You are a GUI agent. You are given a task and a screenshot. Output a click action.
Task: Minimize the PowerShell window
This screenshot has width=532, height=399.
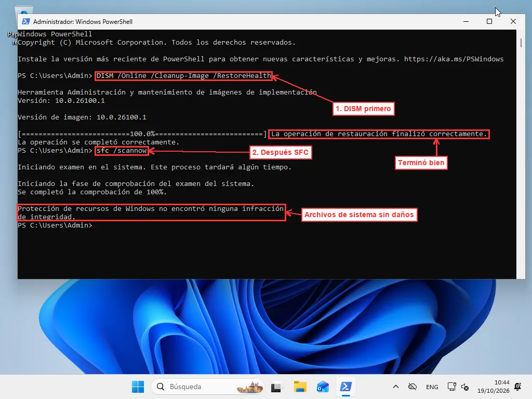click(466, 21)
